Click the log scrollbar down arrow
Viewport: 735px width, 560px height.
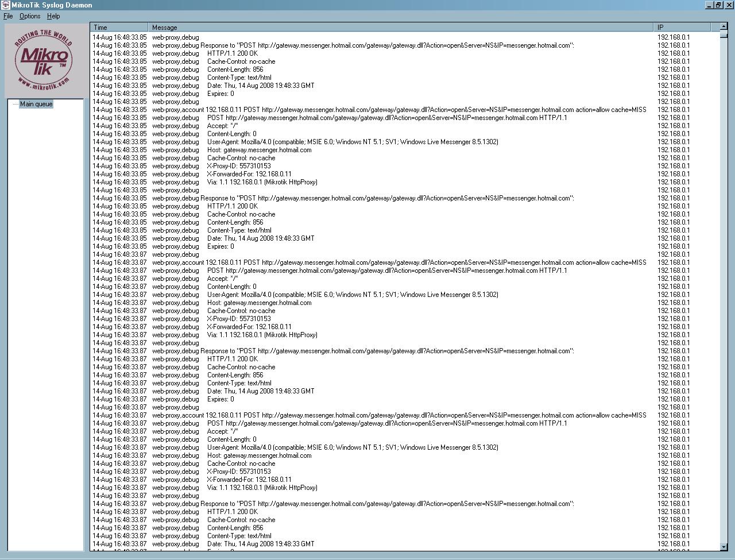click(x=724, y=547)
